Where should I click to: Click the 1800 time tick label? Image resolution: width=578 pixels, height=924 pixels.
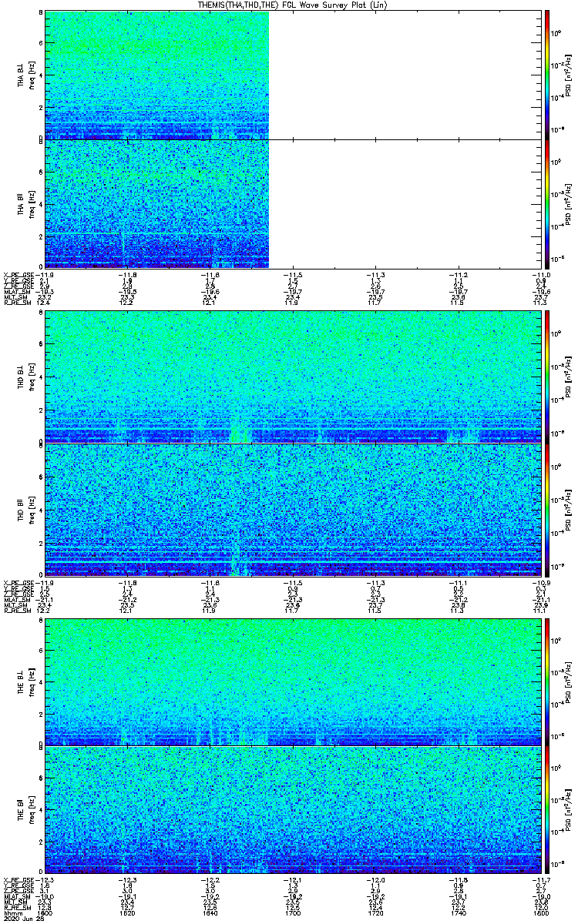[x=541, y=912]
